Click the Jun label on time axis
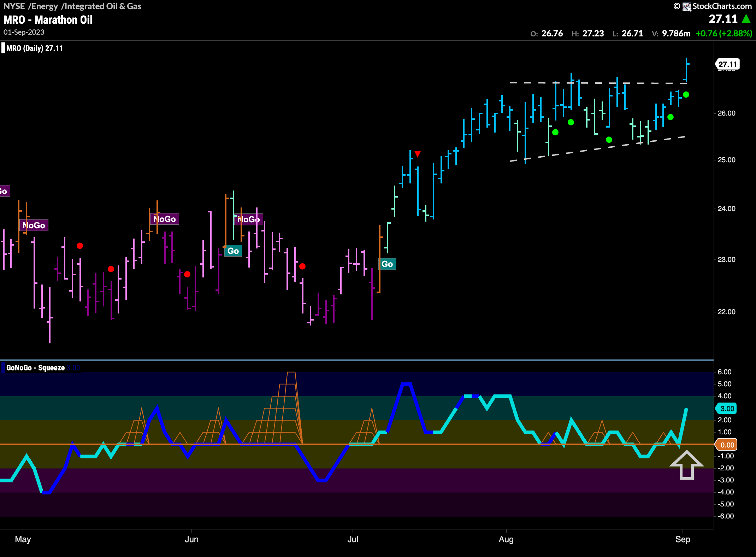Viewport: 756px width, 557px height. 192,539
